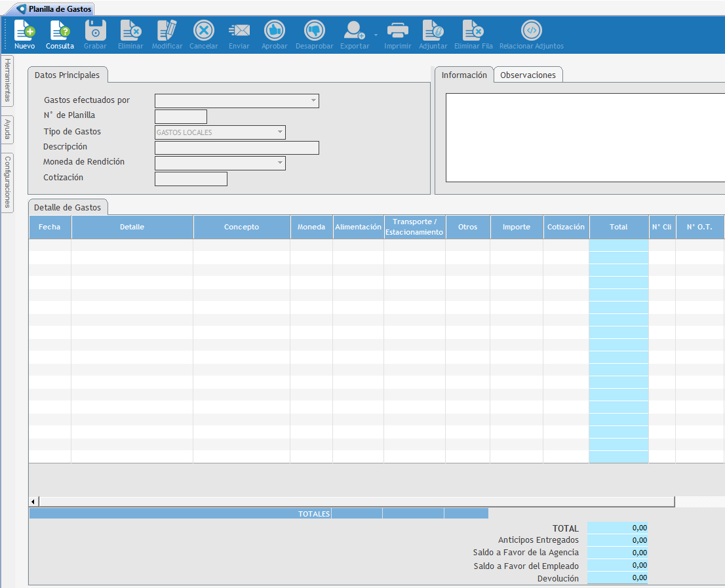Click the Nuevo toolbar icon

24,31
